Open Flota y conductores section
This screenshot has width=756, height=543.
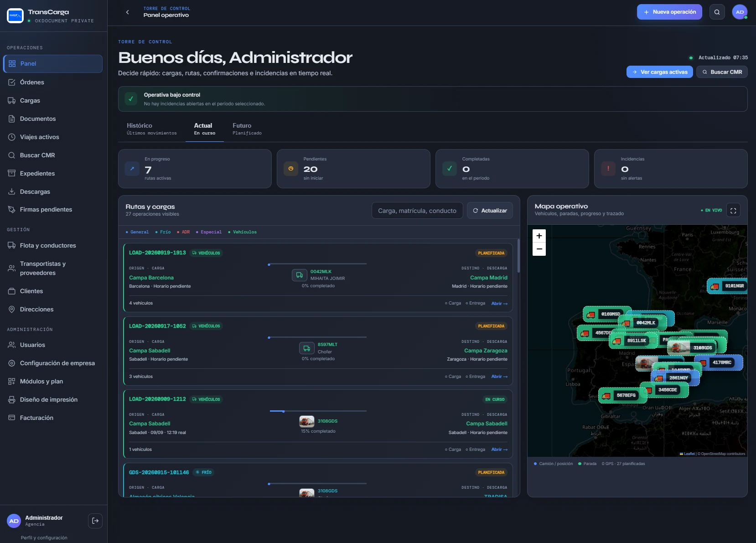point(53,245)
